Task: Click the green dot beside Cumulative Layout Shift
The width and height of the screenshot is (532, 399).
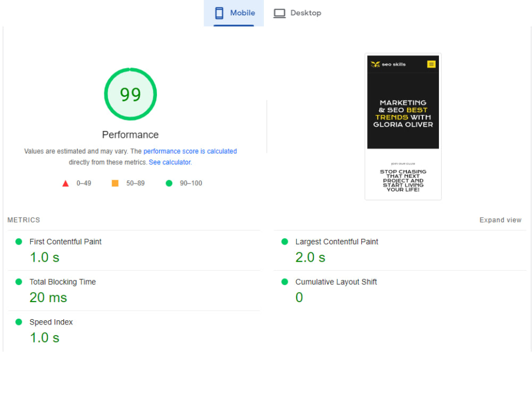Action: point(285,281)
